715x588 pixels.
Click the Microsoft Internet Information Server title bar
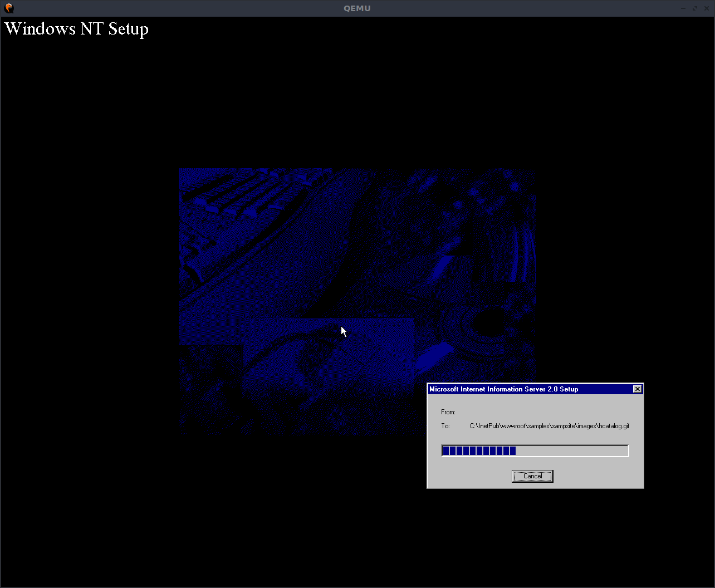tap(535, 389)
